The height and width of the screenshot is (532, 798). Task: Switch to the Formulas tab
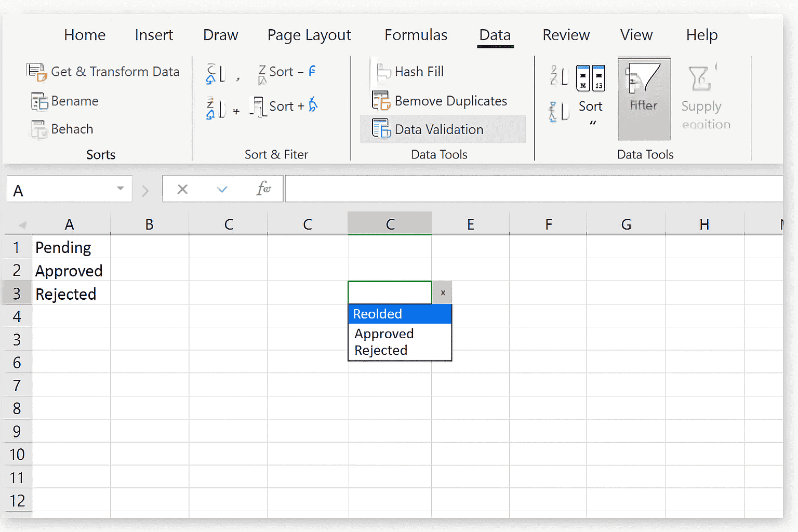click(416, 35)
